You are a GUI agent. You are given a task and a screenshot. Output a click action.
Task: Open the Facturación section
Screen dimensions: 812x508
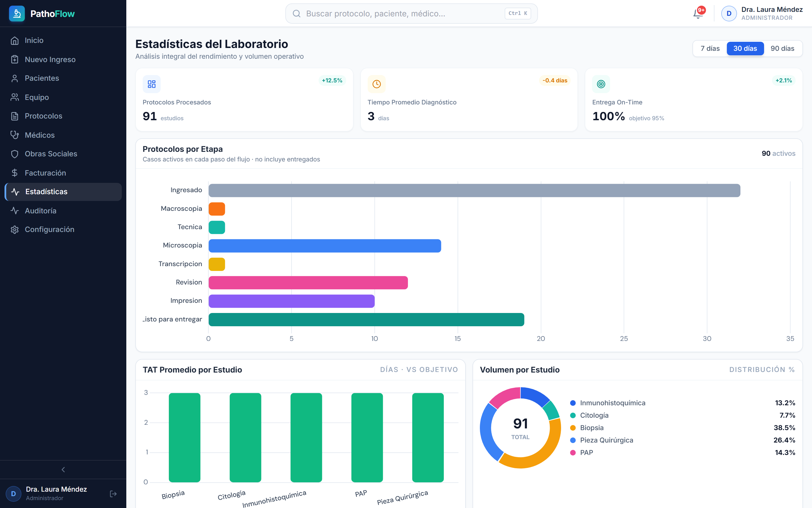(63, 173)
